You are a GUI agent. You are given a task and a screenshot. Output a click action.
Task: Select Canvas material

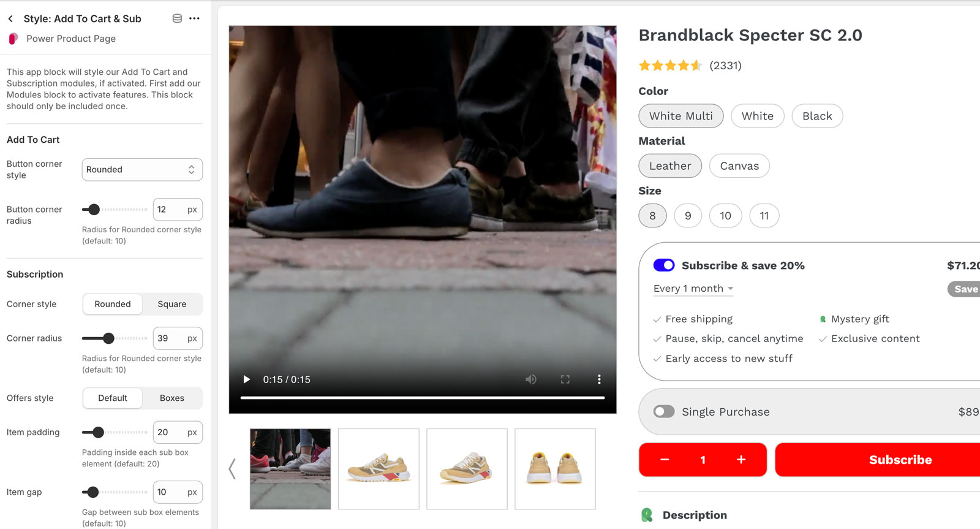[739, 166]
